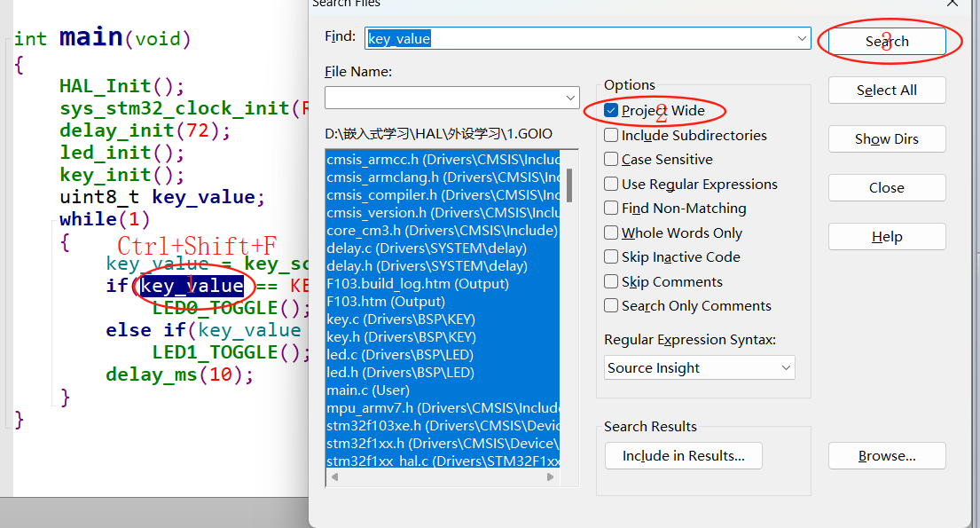980x528 pixels.
Task: Turn on Case Sensitive search
Action: tap(611, 160)
